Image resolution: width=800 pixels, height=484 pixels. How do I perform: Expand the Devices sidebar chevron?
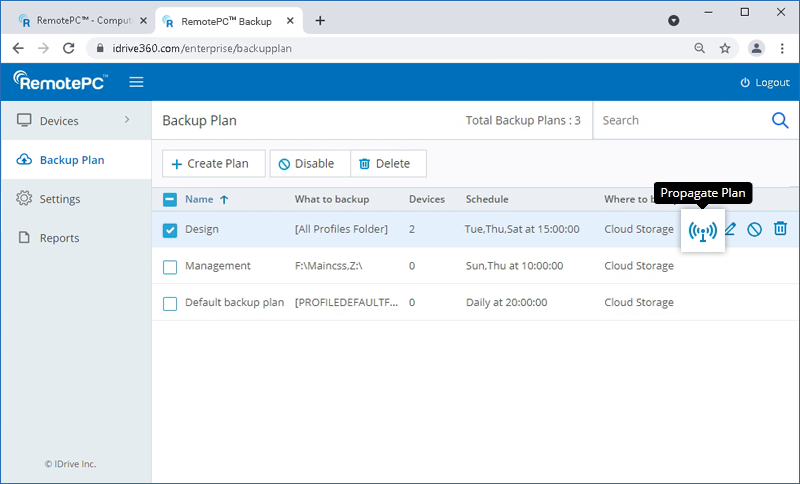(x=127, y=121)
